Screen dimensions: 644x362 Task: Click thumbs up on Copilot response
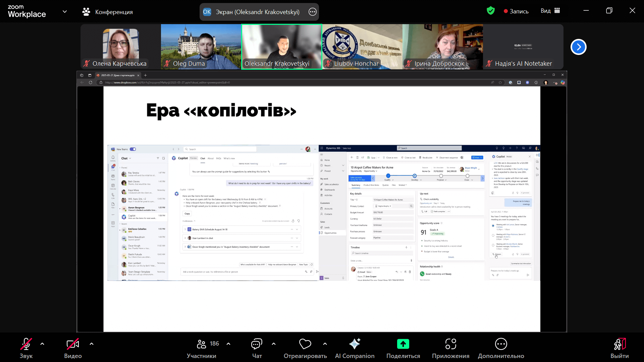tap(293, 221)
